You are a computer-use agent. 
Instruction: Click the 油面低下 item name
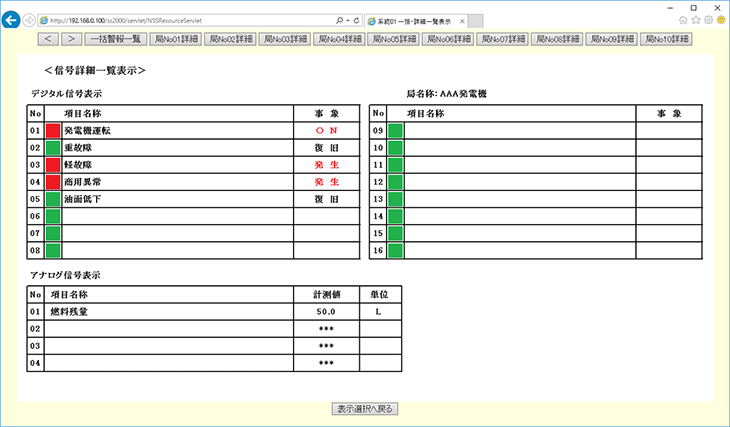(x=83, y=199)
